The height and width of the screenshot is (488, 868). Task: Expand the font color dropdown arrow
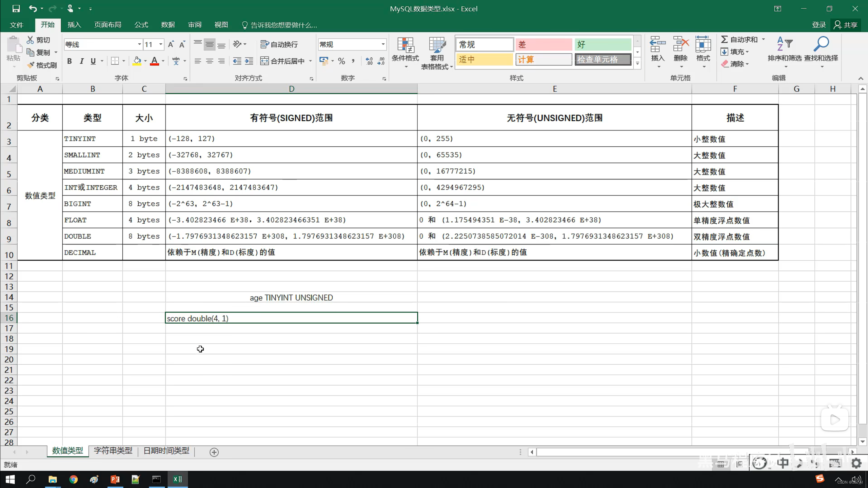tap(163, 61)
